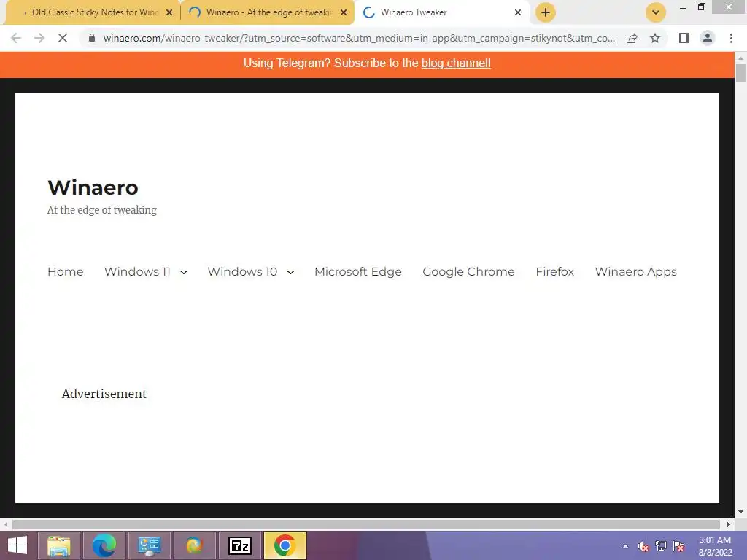The image size is (747, 560).
Task: Open Windows 11 menu item
Action: click(x=137, y=271)
